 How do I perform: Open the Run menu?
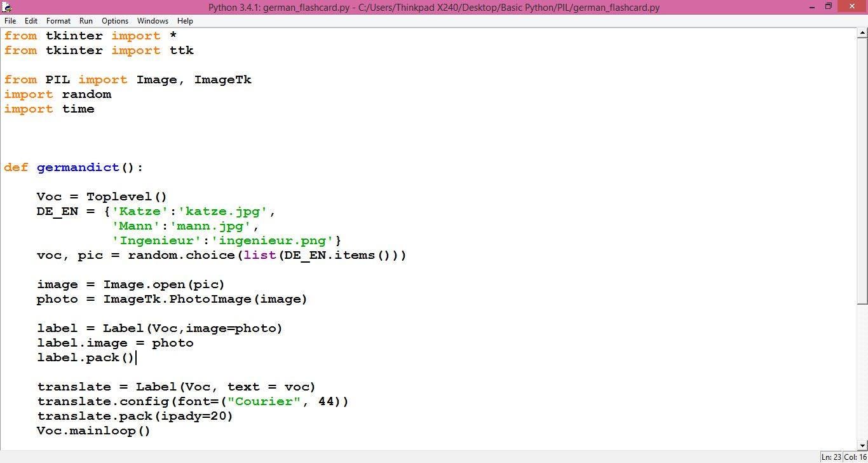[x=86, y=20]
